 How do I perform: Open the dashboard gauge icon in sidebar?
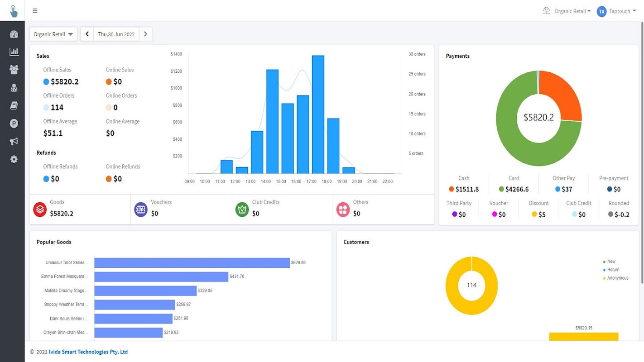click(14, 34)
